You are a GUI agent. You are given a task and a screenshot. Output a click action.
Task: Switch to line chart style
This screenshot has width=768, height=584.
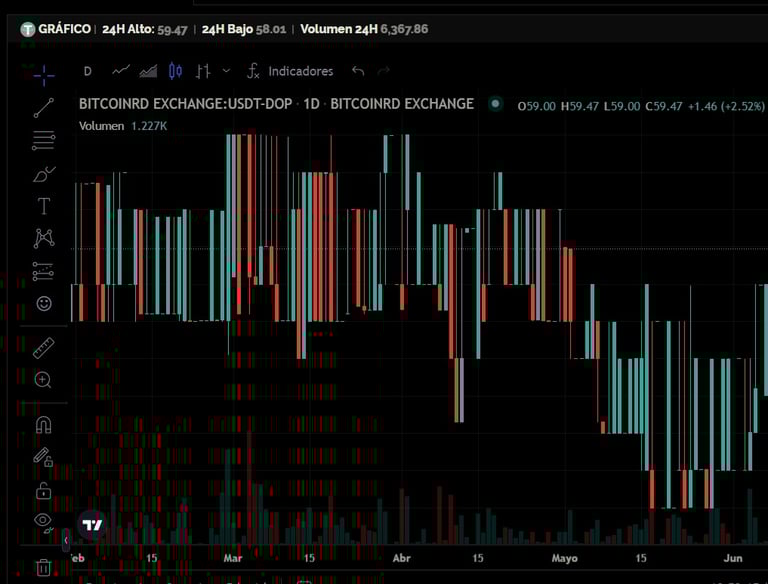(x=121, y=71)
